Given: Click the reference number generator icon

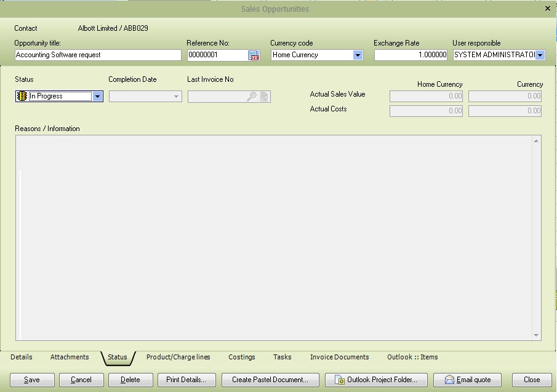Looking at the screenshot, I should click(x=254, y=55).
